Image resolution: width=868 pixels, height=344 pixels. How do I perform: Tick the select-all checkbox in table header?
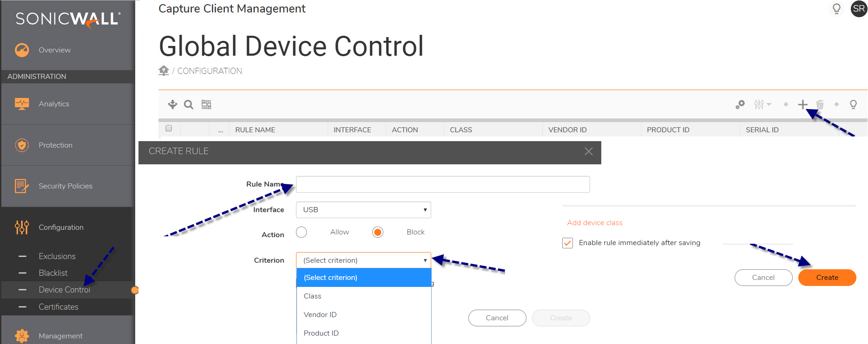(x=169, y=129)
